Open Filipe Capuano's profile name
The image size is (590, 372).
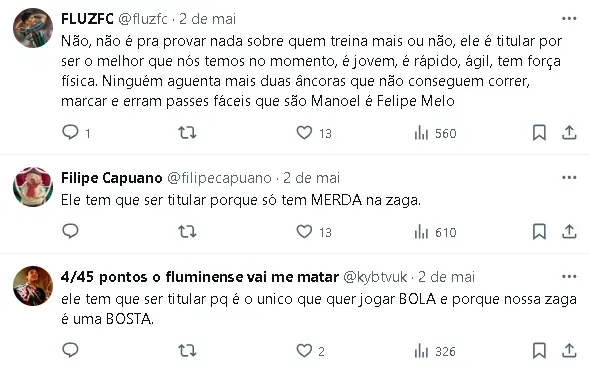[x=111, y=178]
